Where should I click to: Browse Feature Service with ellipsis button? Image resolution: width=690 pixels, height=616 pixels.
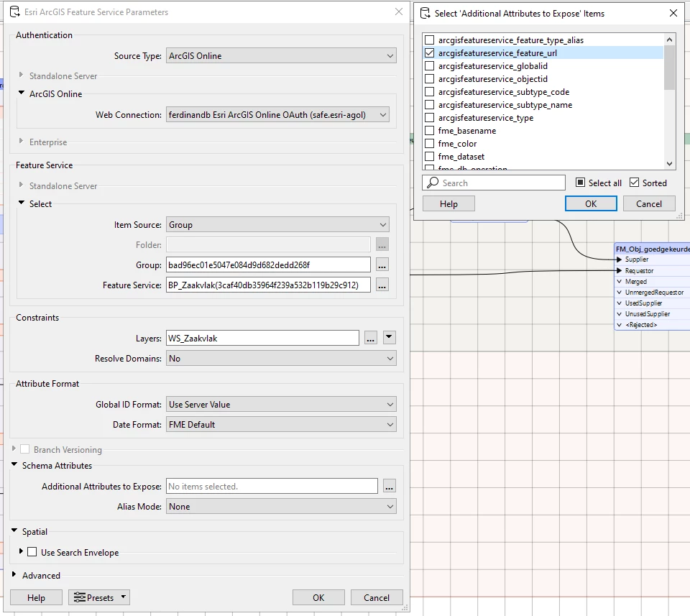[x=382, y=285]
